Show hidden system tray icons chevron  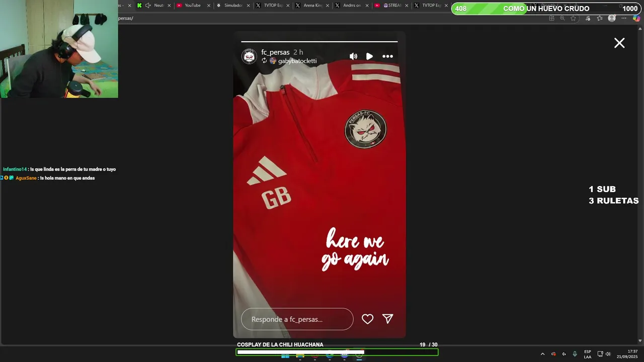point(542,354)
